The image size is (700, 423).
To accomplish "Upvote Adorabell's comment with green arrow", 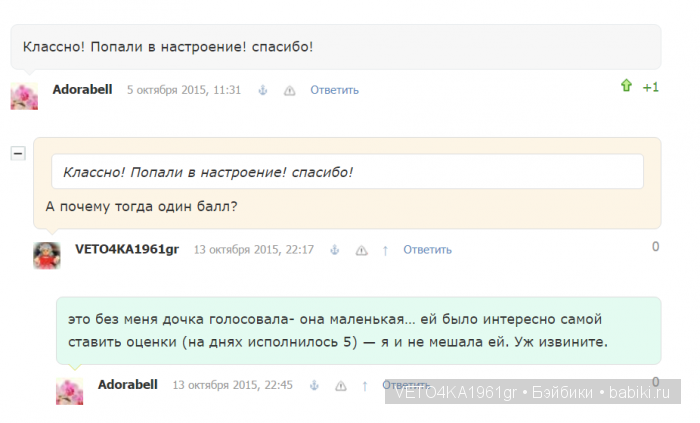I will pos(626,85).
